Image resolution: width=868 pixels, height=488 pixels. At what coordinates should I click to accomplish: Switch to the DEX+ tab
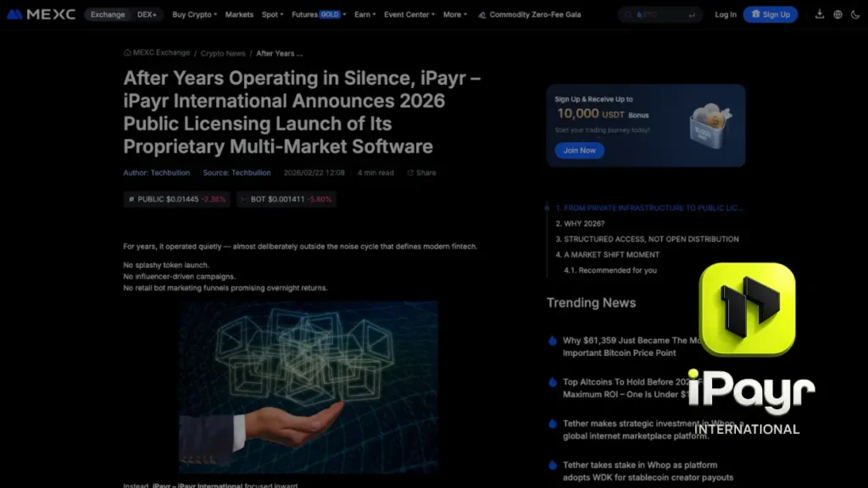pos(147,14)
